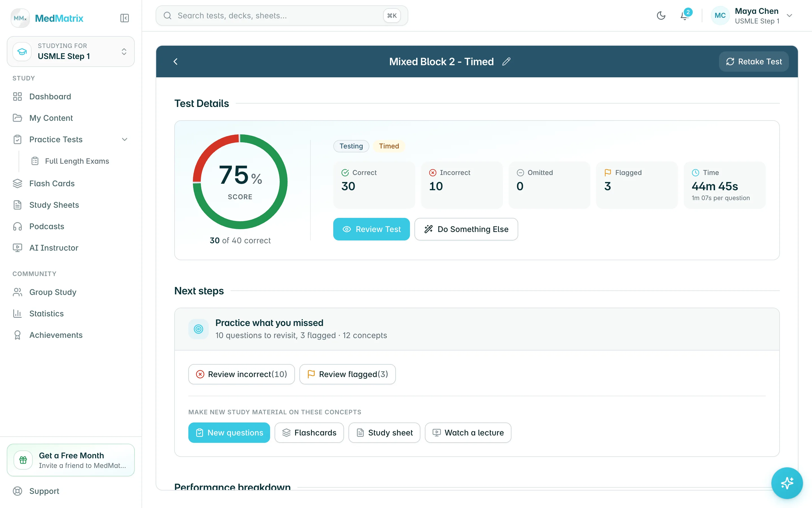The image size is (812, 508).
Task: Click Watch a lecture button
Action: (x=468, y=433)
